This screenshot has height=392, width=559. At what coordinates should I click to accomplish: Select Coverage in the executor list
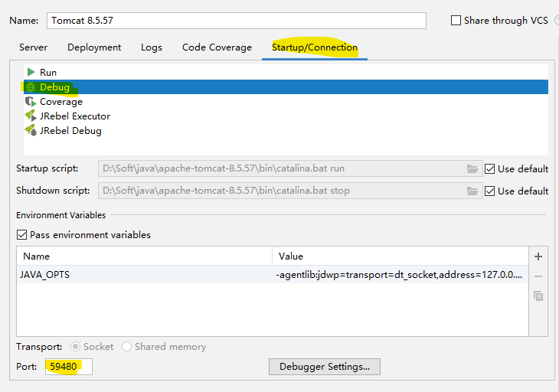[x=286, y=102]
